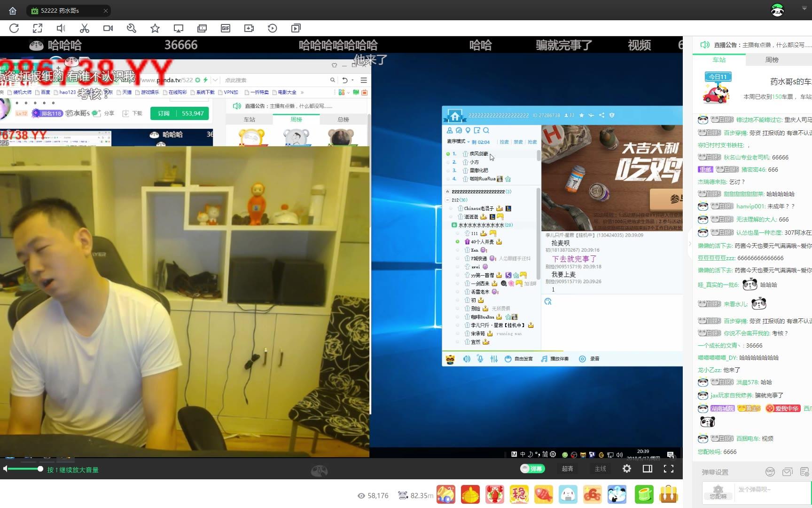Click the YY microphone icon
812x508 pixels.
point(480,359)
